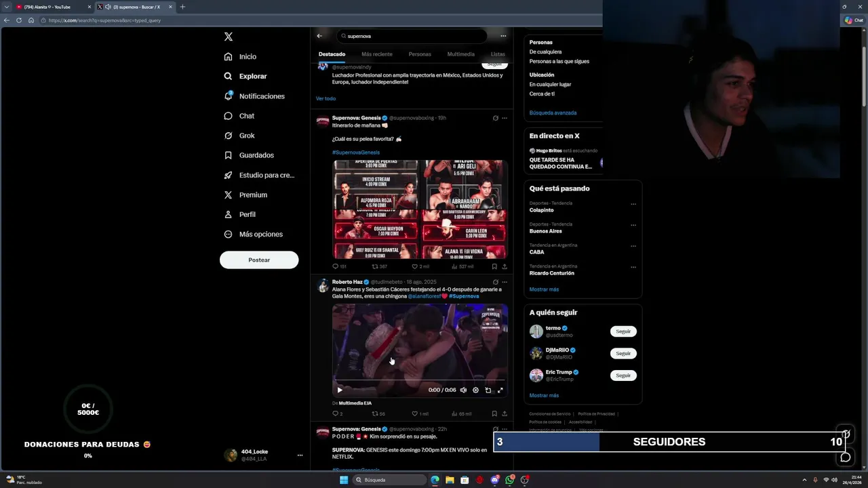Screen dimensions: 868x488
Task: Select 'Cerca de ti' location filter
Action: click(x=542, y=94)
